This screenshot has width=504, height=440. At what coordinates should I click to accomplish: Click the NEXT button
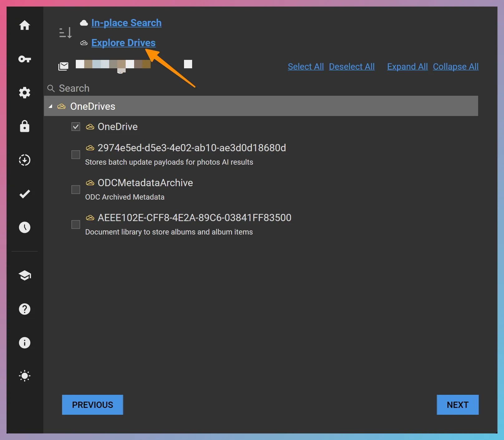click(x=458, y=405)
